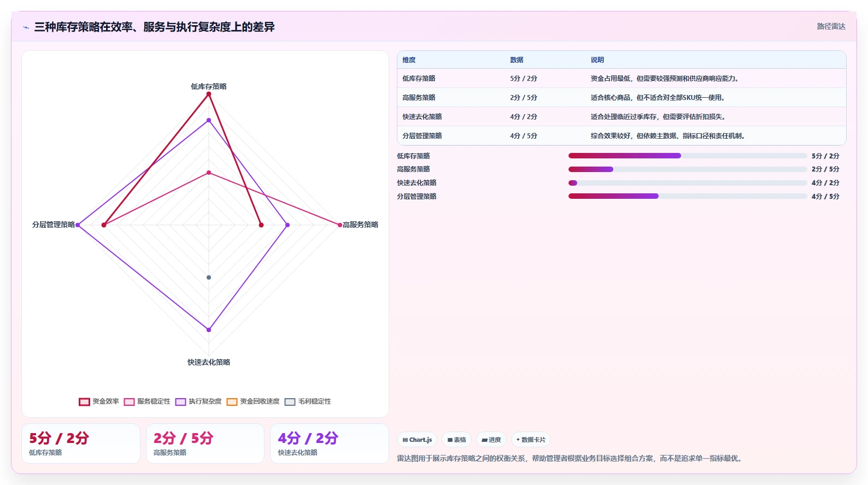Click the 数据卡片 tag

coord(531,440)
